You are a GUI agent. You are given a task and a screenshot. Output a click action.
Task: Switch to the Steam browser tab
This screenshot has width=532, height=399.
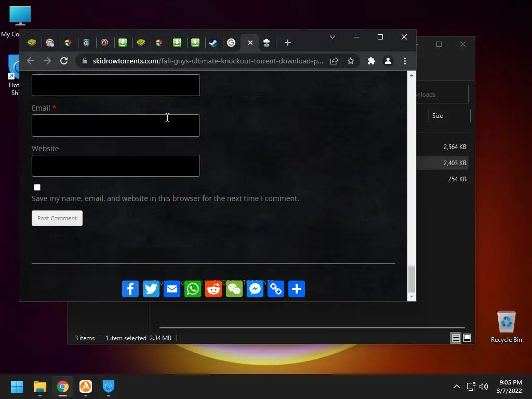[x=213, y=43]
